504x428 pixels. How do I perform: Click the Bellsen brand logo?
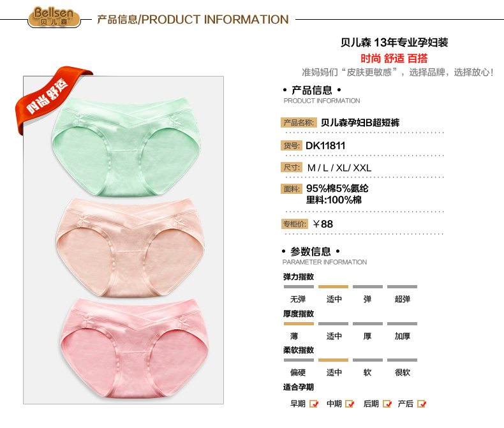coord(54,17)
